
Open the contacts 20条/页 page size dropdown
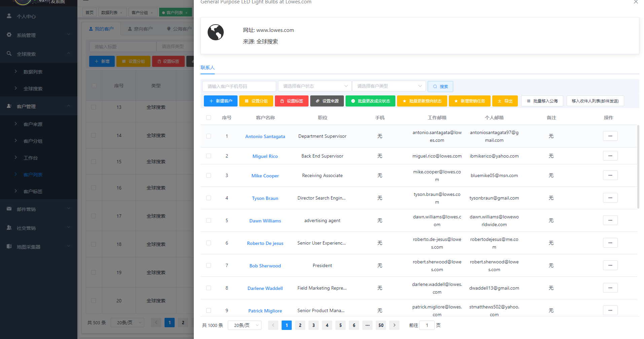[245, 325]
